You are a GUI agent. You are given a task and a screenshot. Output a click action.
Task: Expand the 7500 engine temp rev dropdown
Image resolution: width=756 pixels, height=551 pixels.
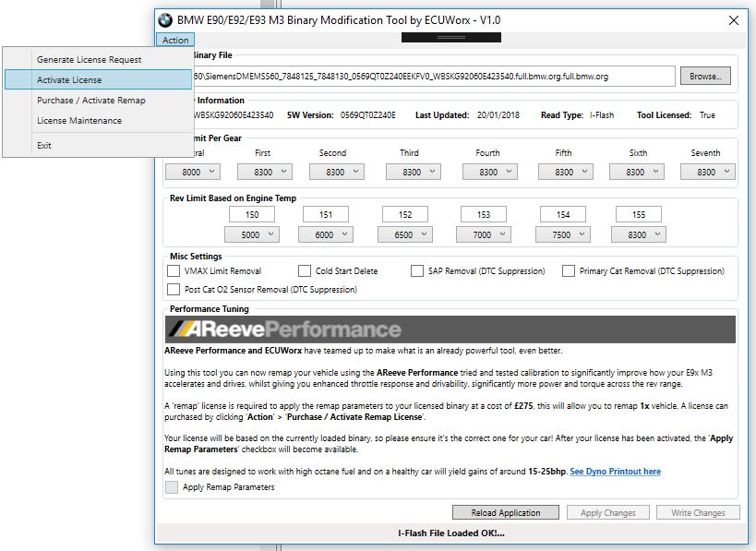[563, 234]
